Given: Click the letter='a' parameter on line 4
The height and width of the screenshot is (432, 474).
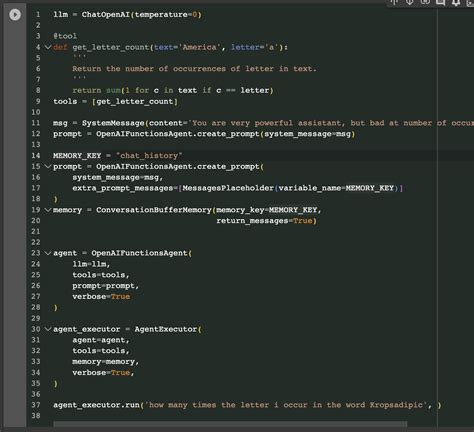Looking at the screenshot, I should (x=255, y=47).
